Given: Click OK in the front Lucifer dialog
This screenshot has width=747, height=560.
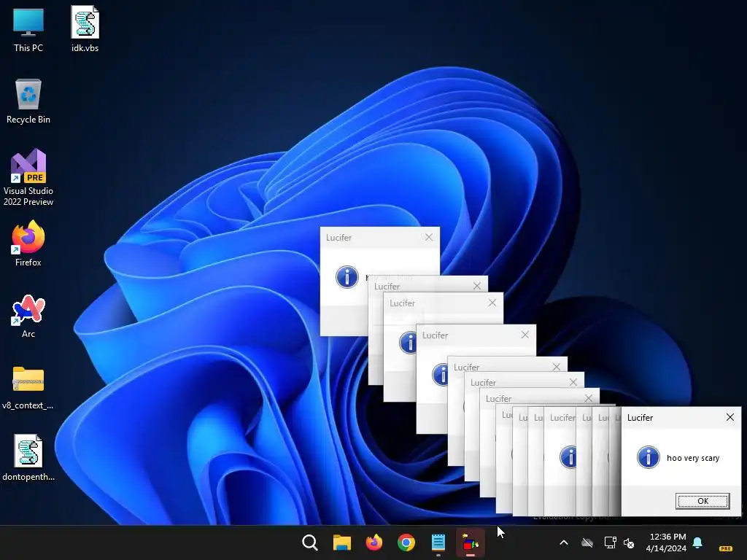Looking at the screenshot, I should click(x=703, y=501).
